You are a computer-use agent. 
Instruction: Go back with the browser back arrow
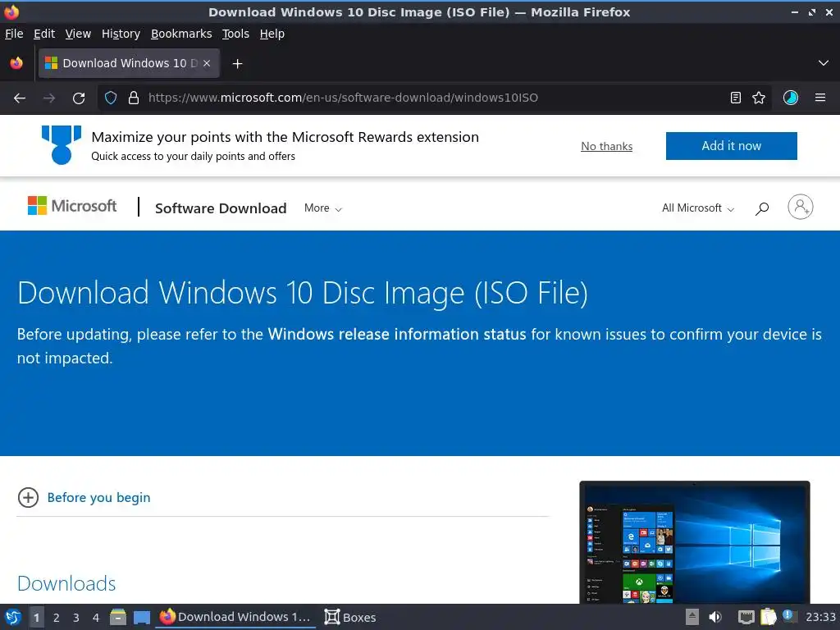point(20,98)
